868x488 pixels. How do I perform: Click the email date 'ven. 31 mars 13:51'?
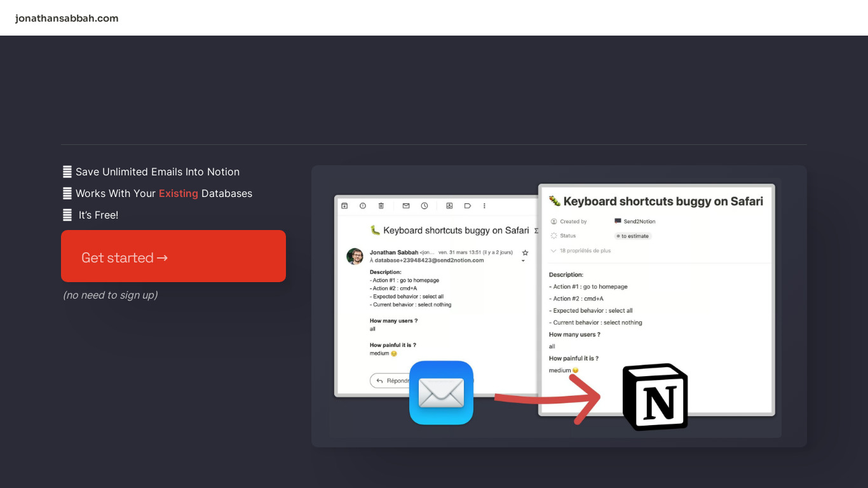coord(460,252)
